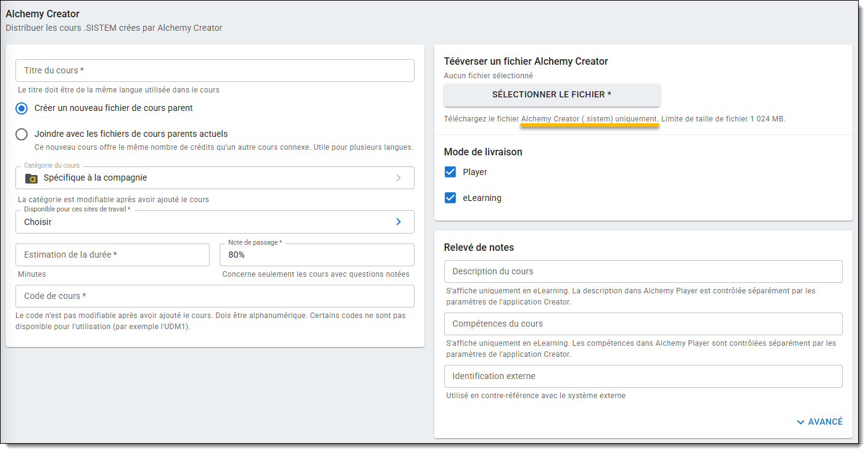Open the Catégorie du cours dropdown
Viewport: 868px width, 453px height.
pyautogui.click(x=215, y=178)
